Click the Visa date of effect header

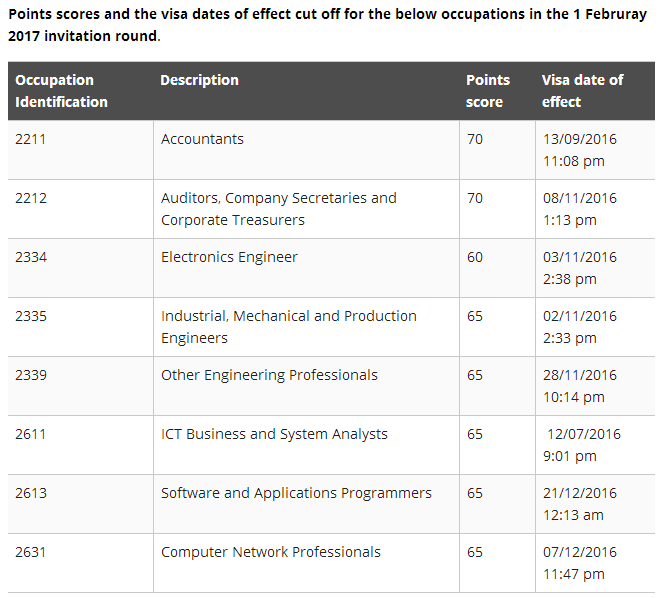point(582,91)
